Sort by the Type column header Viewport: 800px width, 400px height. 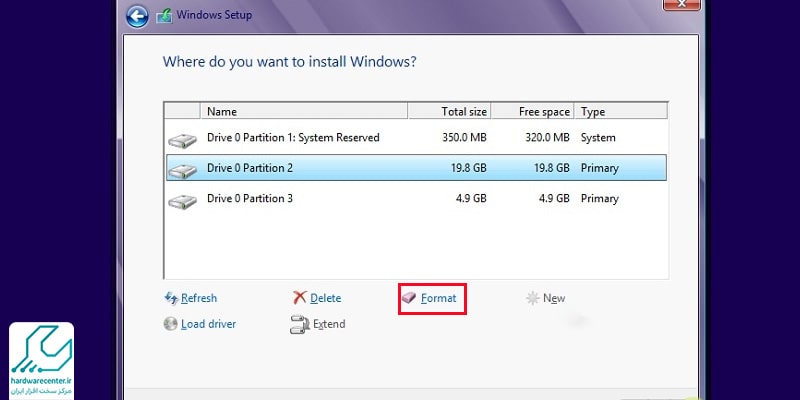point(621,111)
